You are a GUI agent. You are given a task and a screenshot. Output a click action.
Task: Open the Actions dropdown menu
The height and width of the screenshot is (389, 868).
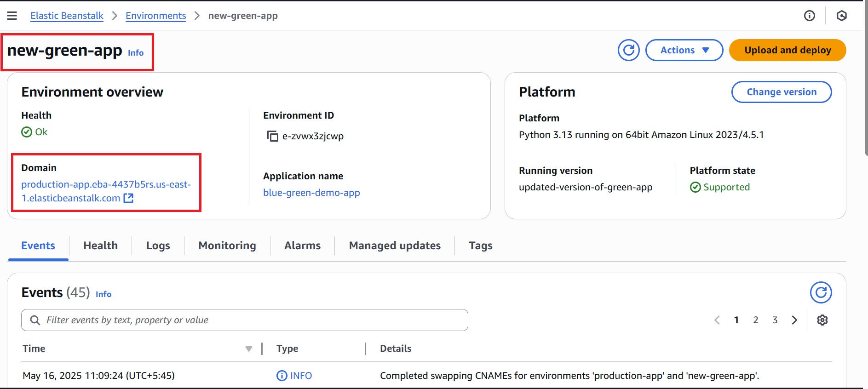684,50
